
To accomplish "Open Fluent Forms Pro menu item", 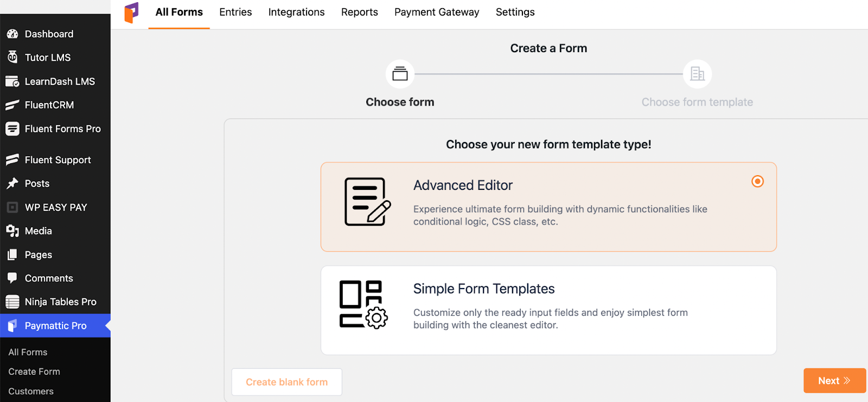I will 55,129.
